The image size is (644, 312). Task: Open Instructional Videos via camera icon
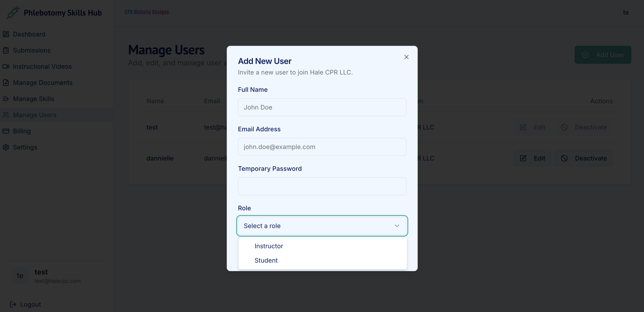pos(6,66)
